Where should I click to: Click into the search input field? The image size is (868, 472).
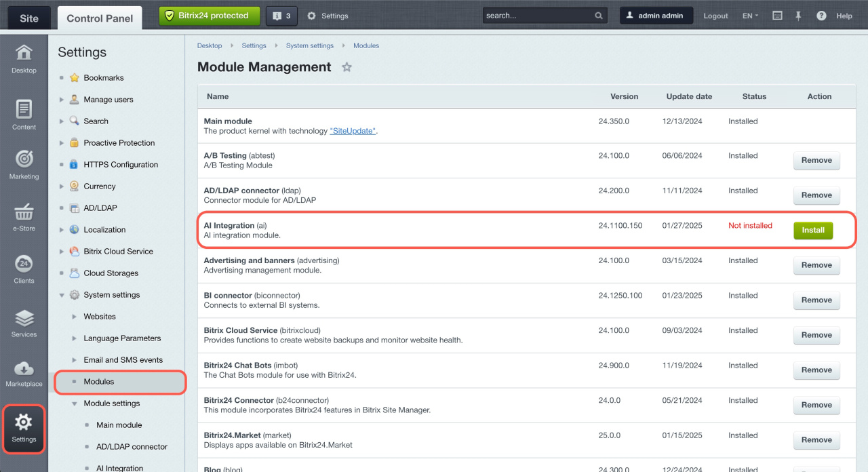pos(536,16)
